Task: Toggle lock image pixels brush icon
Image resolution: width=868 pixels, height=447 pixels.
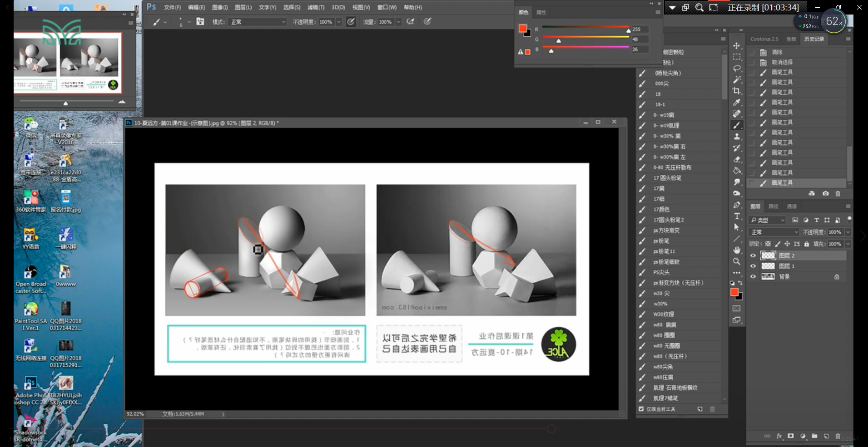Action: tap(778, 244)
